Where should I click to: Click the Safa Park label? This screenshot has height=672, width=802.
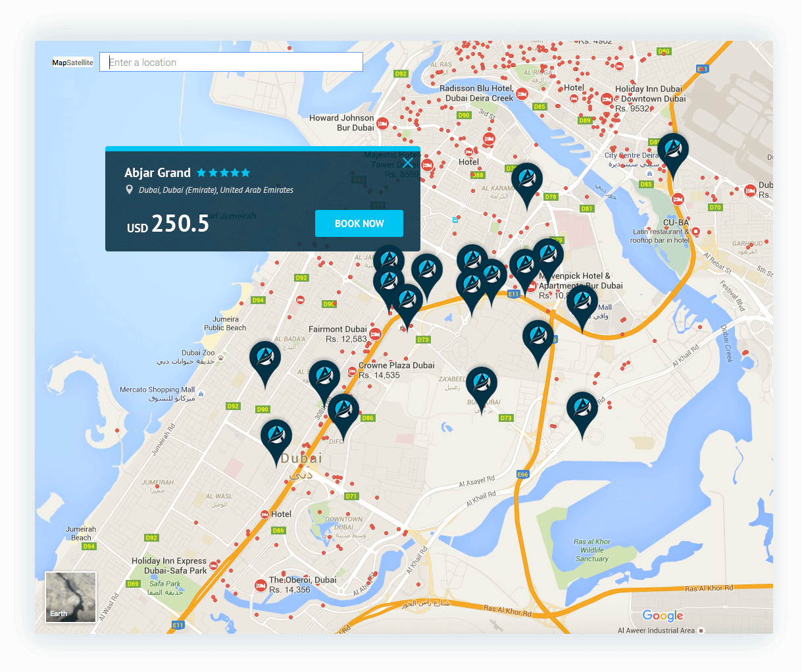click(164, 588)
